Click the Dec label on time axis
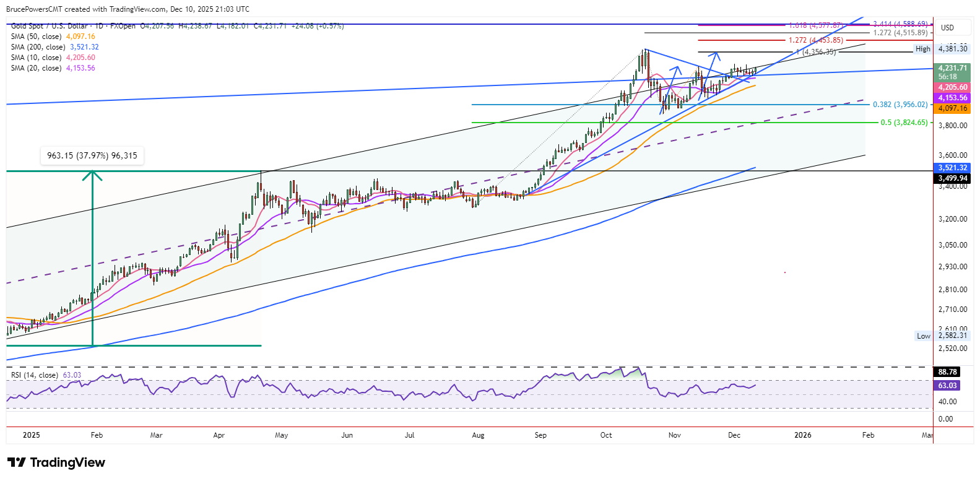980x481 pixels. tap(734, 435)
